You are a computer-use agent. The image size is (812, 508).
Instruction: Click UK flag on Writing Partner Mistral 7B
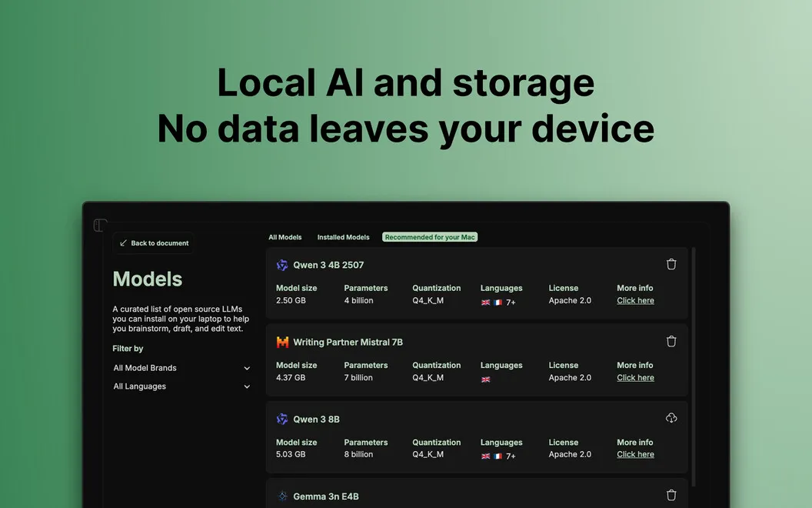click(x=486, y=379)
